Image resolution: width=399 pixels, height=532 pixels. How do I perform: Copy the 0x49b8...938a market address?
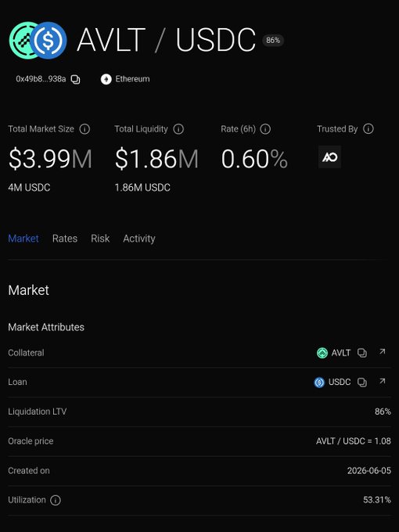coord(75,79)
